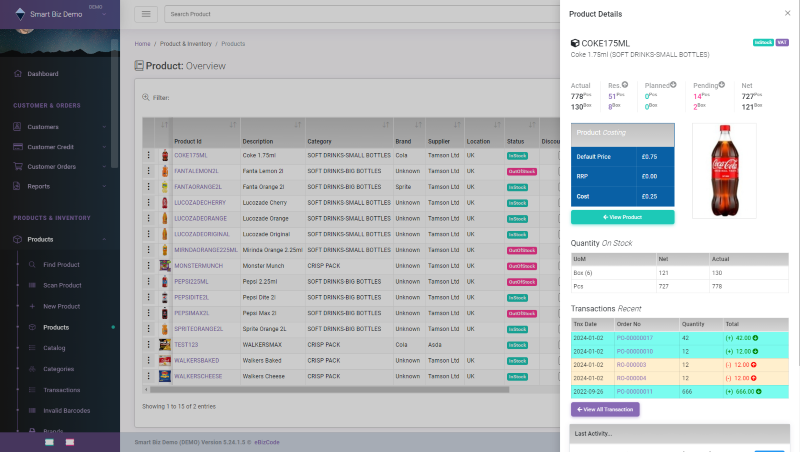This screenshot has height=452, width=800.
Task: Open row menu for WALKERSCHEESE
Action: tap(148, 376)
